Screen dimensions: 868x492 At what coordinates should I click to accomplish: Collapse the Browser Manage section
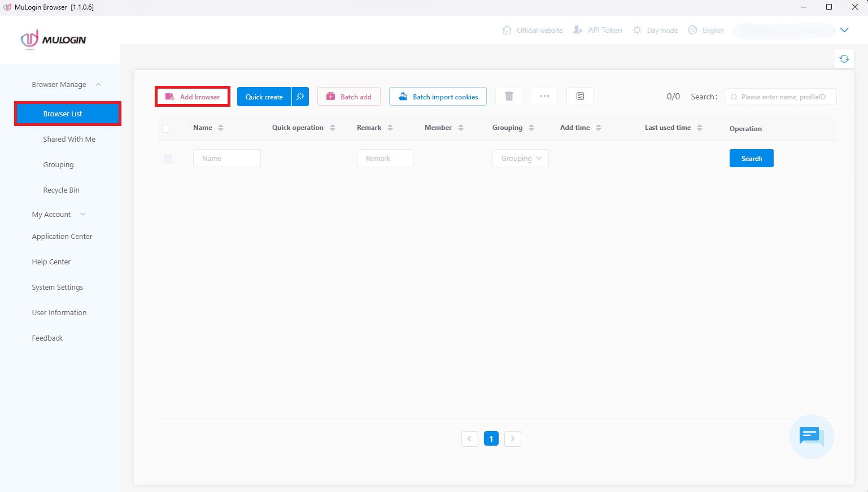click(98, 84)
